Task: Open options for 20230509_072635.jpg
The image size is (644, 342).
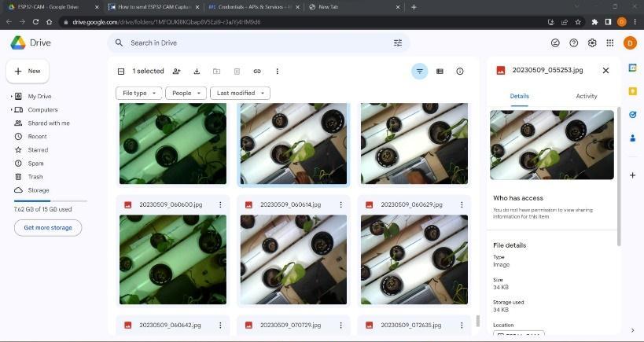Action: click(x=462, y=325)
